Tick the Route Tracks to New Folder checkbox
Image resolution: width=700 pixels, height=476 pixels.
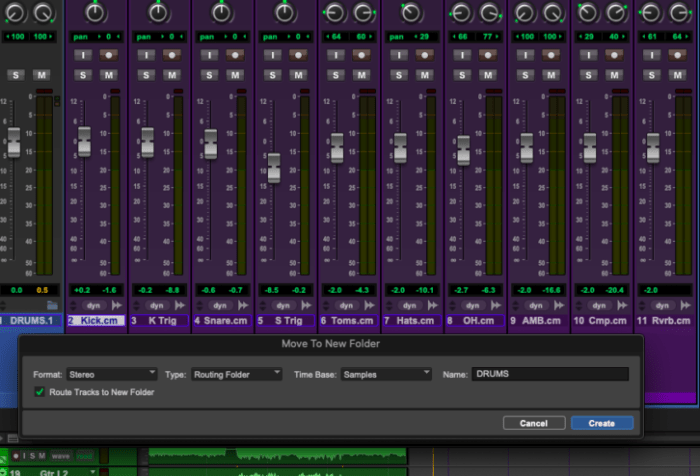pyautogui.click(x=40, y=392)
